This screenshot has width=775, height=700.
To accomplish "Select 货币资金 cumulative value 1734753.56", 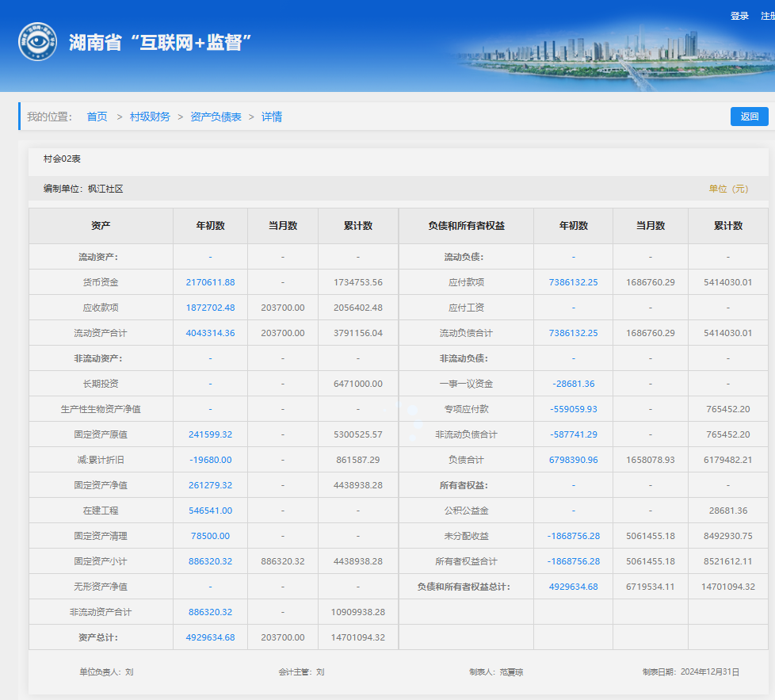I will [358, 282].
